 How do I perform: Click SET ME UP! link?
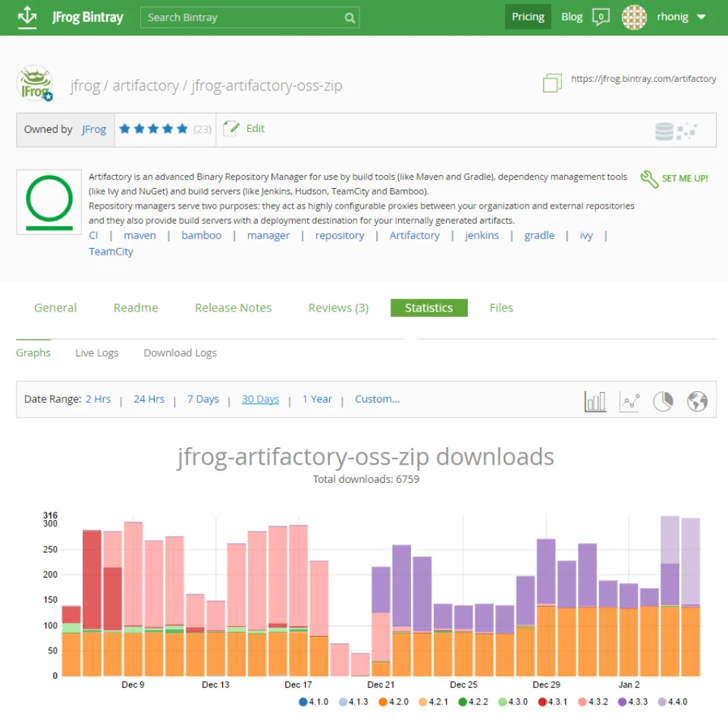685,178
